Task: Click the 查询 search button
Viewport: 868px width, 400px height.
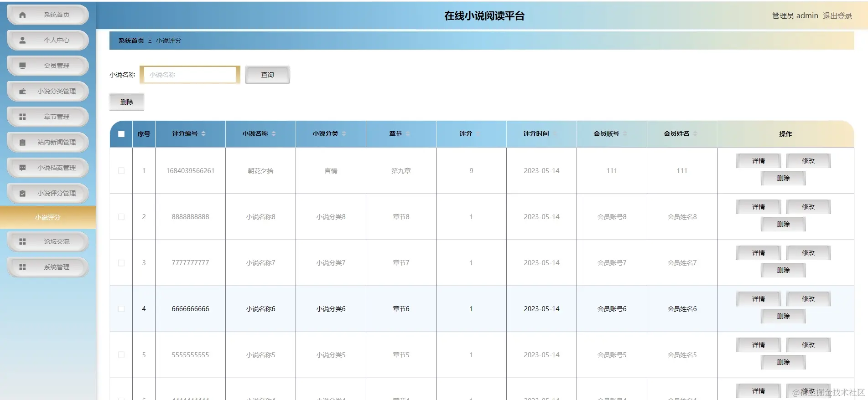Action: pyautogui.click(x=267, y=75)
